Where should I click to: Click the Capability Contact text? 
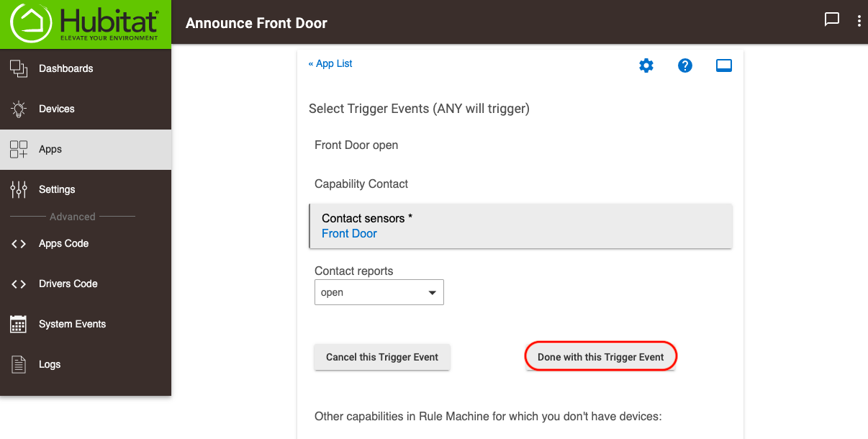pyautogui.click(x=361, y=184)
